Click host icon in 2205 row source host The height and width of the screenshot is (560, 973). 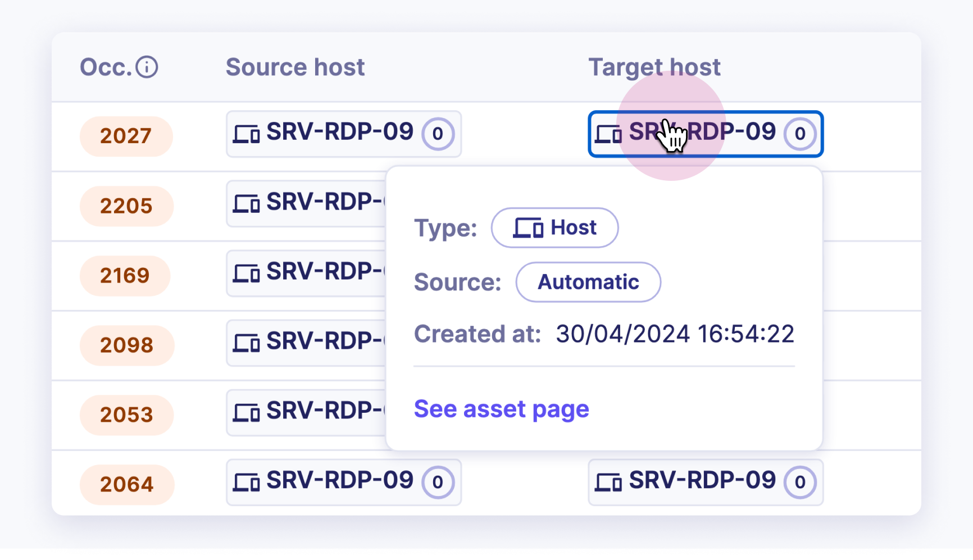(247, 204)
